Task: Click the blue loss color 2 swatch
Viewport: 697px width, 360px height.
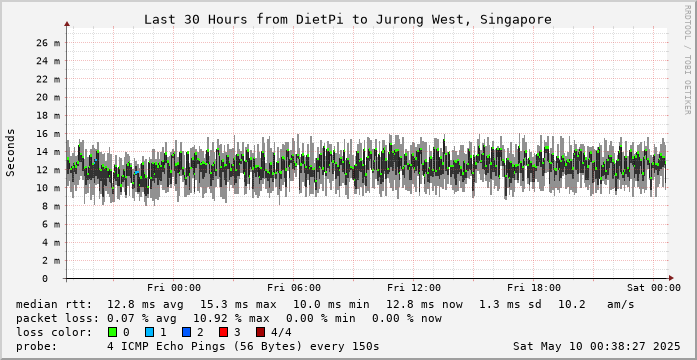Action: (186, 332)
